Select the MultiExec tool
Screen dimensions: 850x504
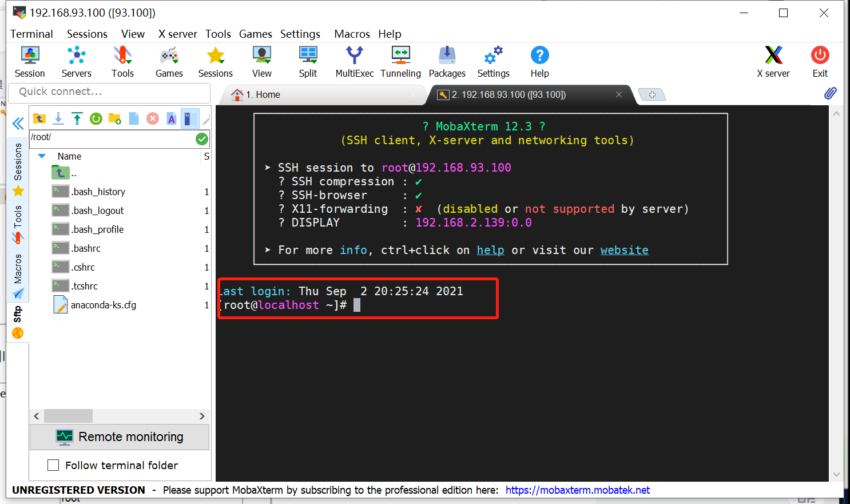point(354,61)
